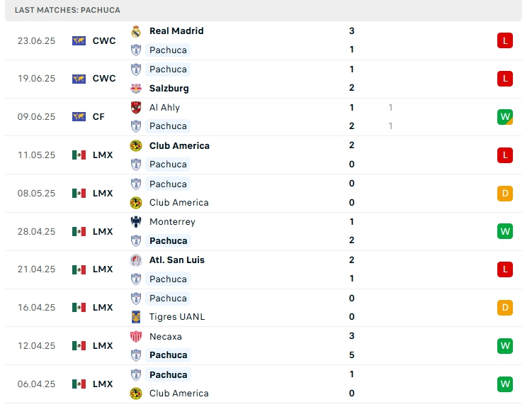This screenshot has height=412, width=532.
Task: Click the 06.04.25 match date
Action: tap(36, 384)
